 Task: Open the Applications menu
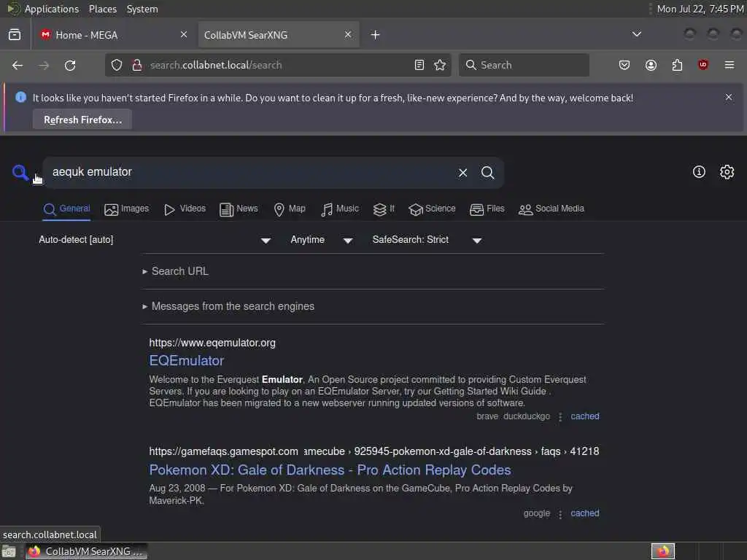coord(52,9)
